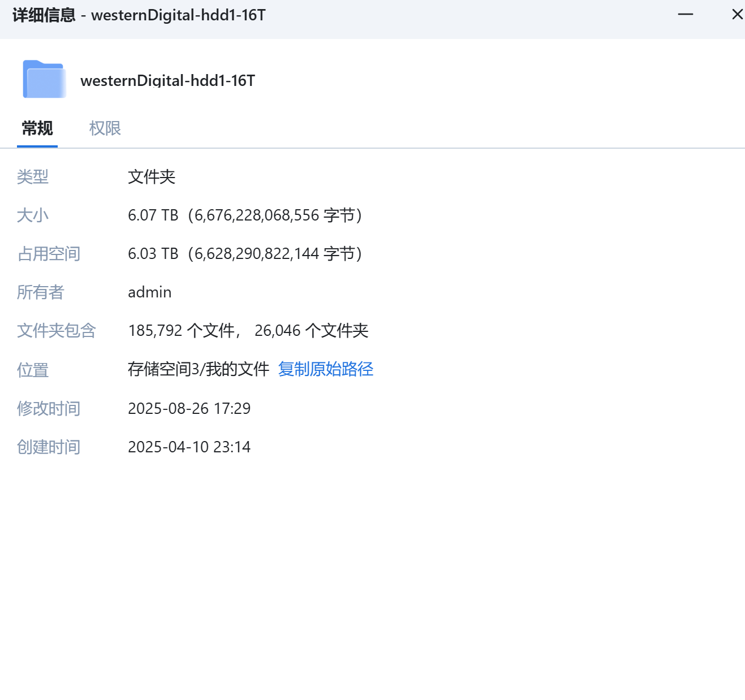Click the 所有者 label
Screen dimensions: 745x700
click(41, 292)
